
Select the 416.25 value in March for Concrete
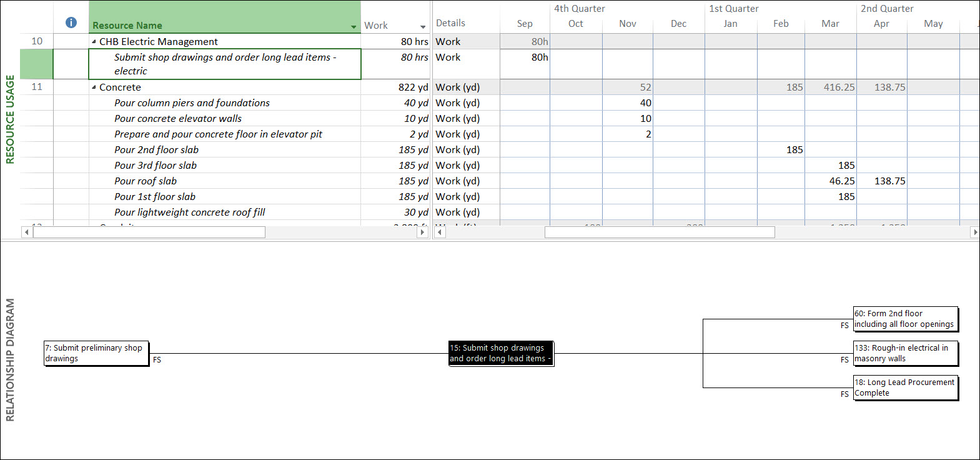[x=831, y=87]
